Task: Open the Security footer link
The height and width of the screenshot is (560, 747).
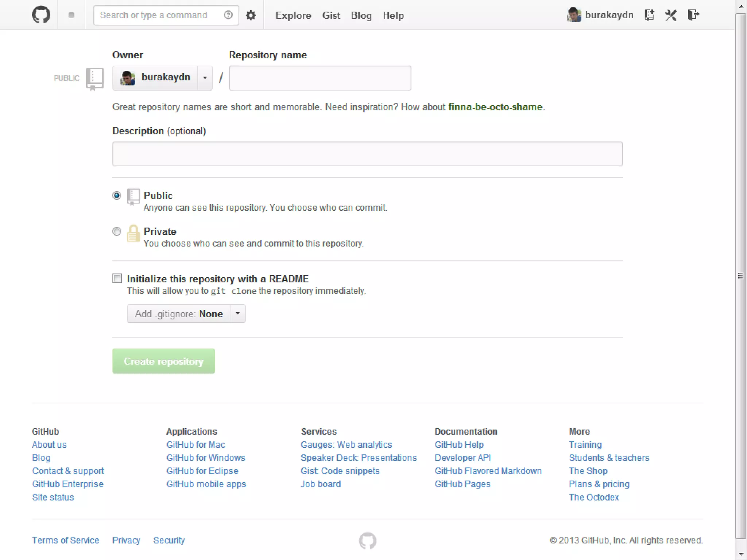Action: (169, 540)
